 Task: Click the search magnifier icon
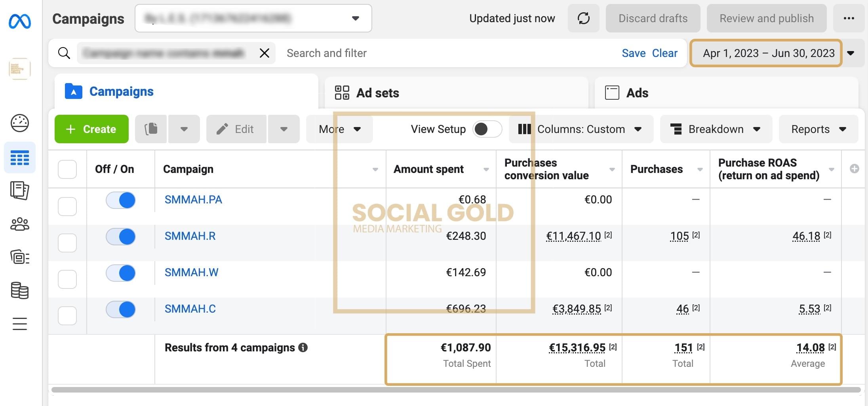pos(64,53)
